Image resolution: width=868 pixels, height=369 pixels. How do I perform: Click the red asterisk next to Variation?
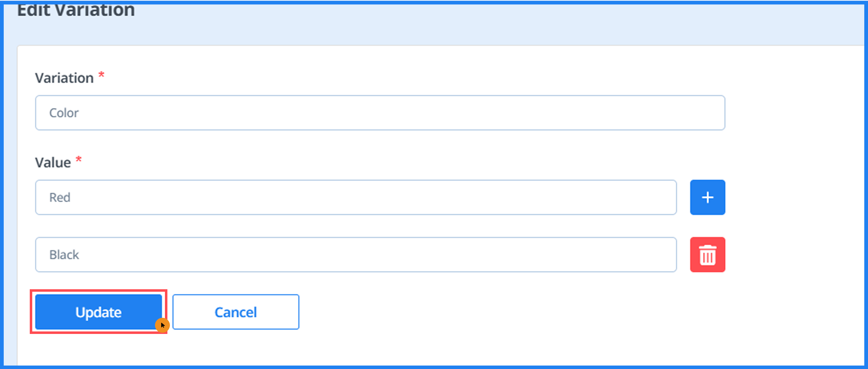tap(101, 75)
